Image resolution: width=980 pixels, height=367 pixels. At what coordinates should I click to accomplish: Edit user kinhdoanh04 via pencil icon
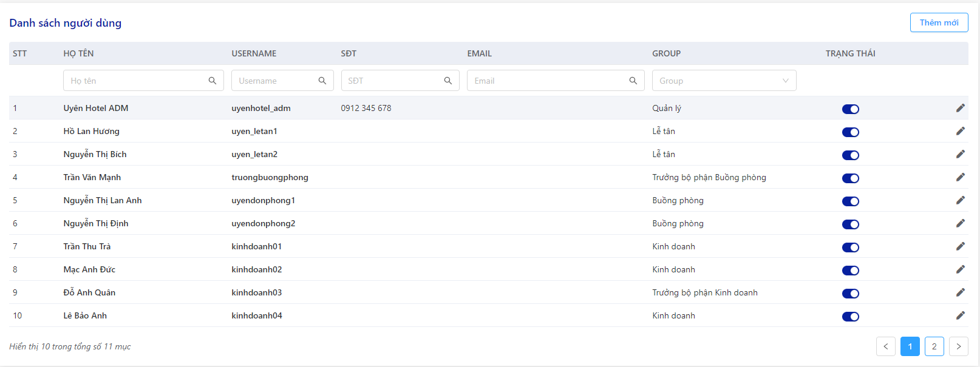(960, 315)
